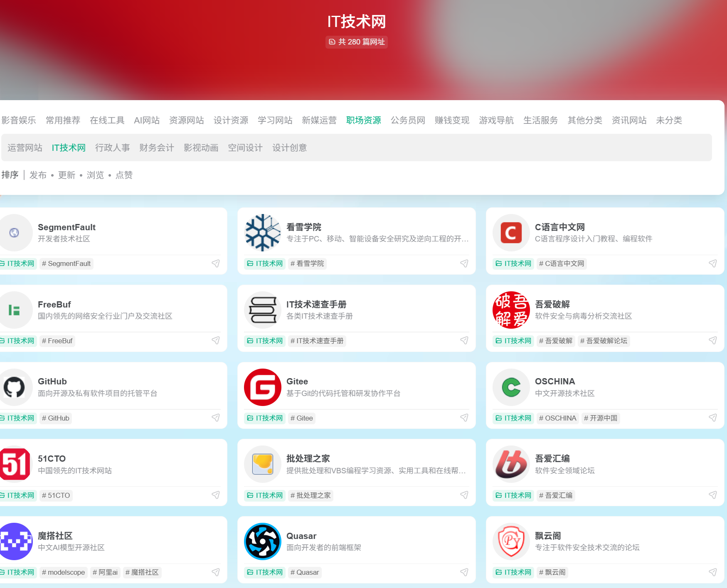Switch to the 影视动画 subcategory
This screenshot has height=588, width=727.
[201, 148]
